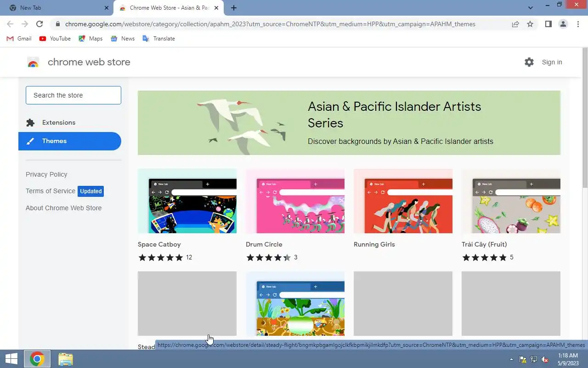The image size is (588, 368).
Task: Bookmark this page with the star icon
Action: click(530, 24)
